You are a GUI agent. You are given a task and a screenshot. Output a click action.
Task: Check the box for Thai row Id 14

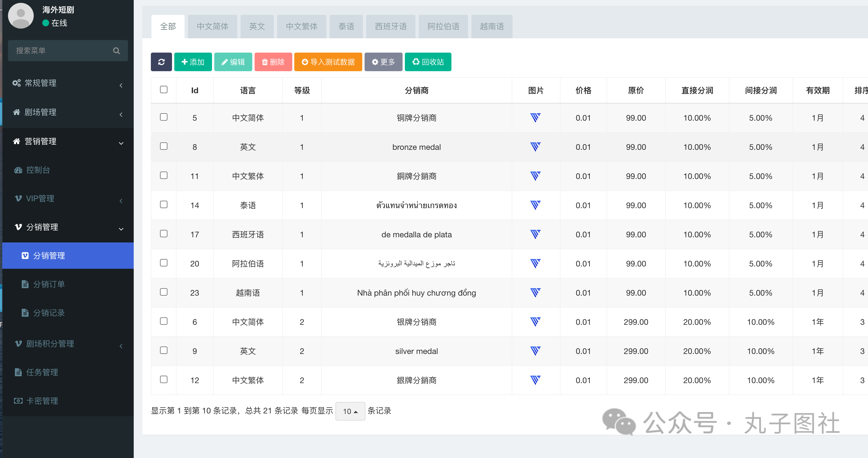tap(164, 204)
